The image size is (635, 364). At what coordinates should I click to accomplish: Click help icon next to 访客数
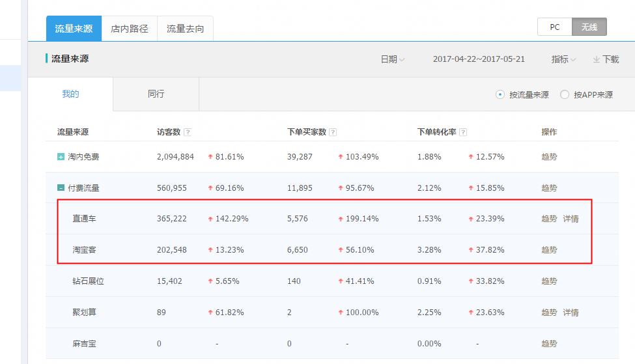[x=188, y=132]
